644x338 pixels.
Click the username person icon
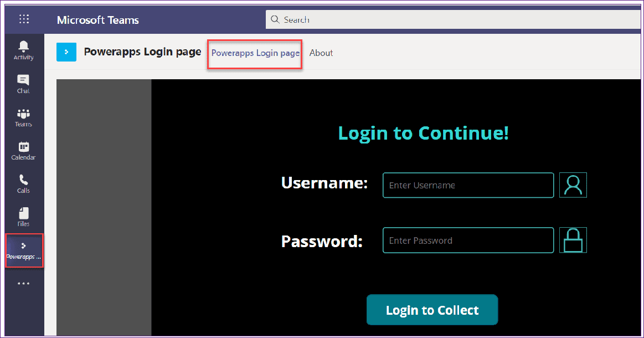pyautogui.click(x=573, y=185)
